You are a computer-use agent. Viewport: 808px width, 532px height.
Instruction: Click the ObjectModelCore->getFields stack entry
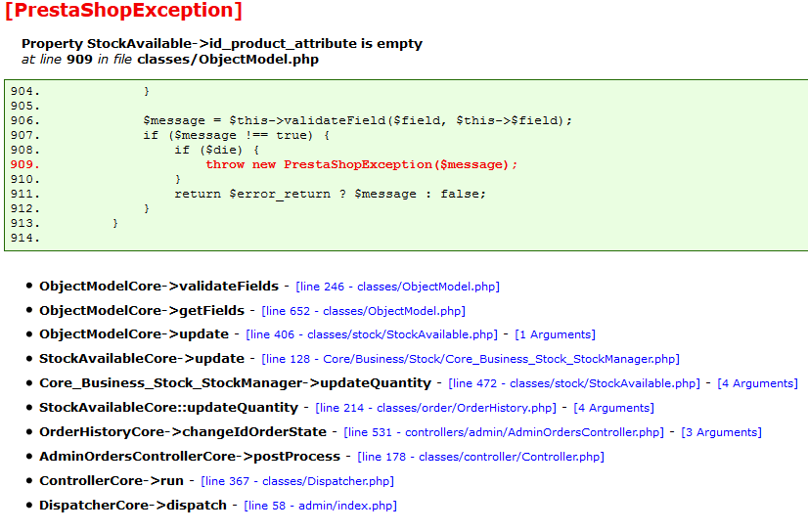coord(142,311)
